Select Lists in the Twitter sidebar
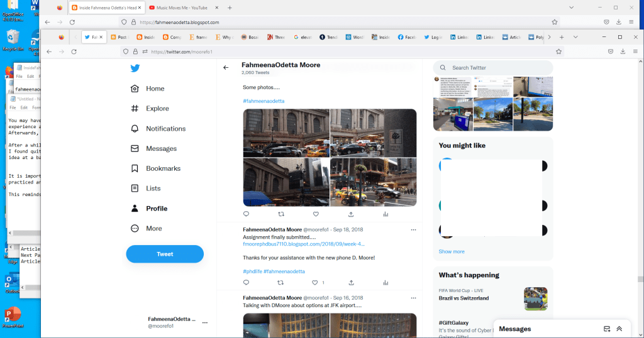 point(153,188)
